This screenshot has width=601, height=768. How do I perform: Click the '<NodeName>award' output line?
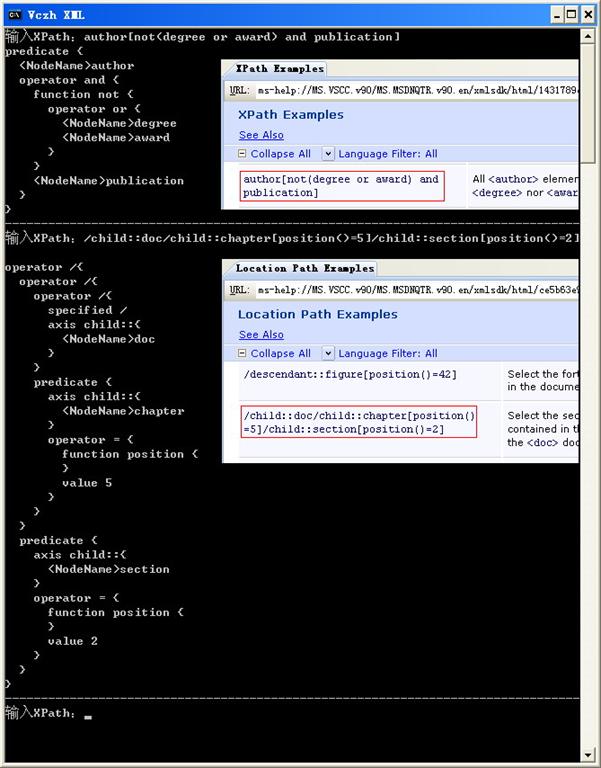coord(116,137)
